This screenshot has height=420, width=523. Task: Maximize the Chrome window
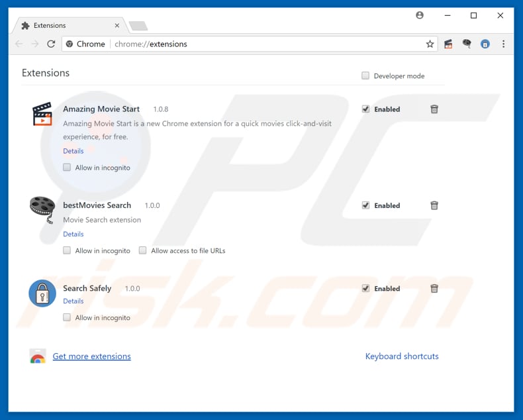click(x=473, y=15)
